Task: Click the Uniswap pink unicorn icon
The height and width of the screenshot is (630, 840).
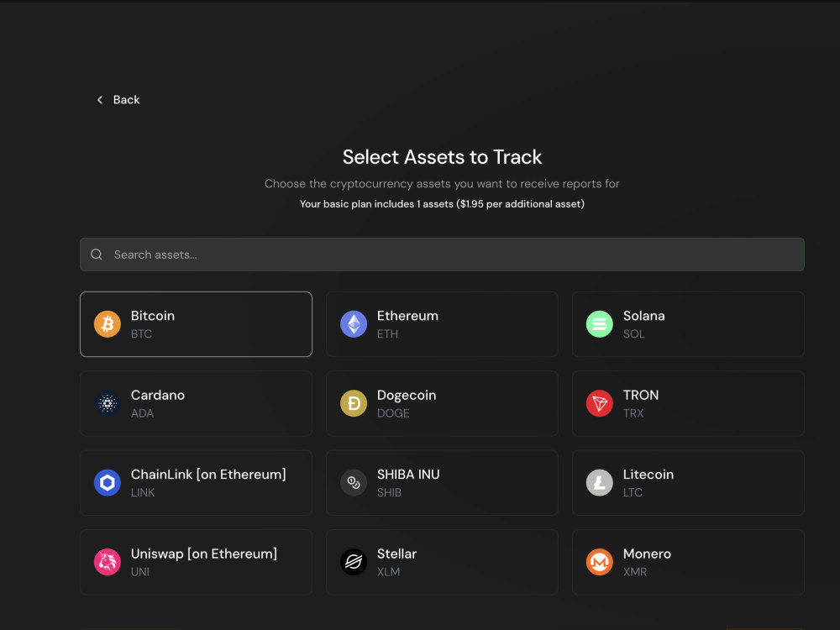Action: 108,562
